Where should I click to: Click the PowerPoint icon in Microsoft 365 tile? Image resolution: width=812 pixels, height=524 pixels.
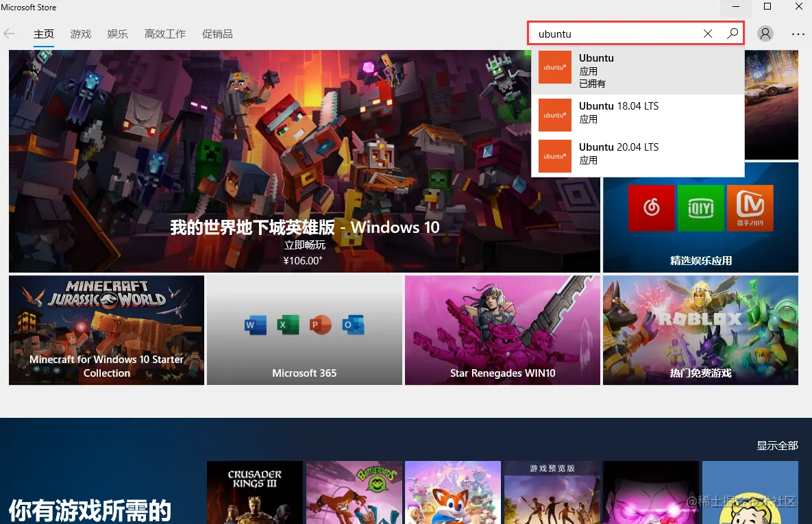tap(320, 325)
